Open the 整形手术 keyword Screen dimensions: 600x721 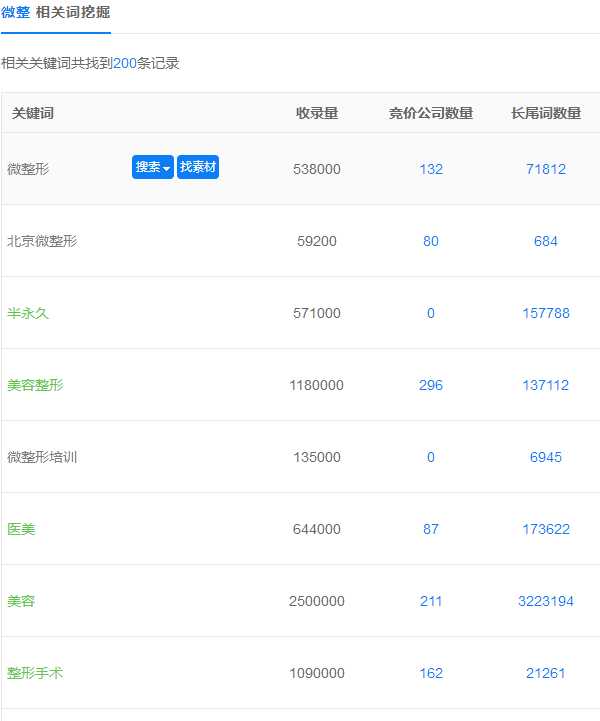coord(35,673)
